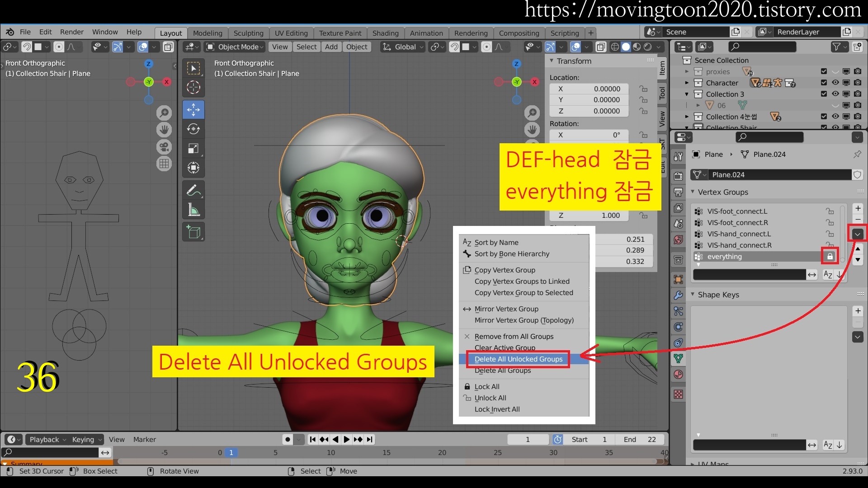Activate the 3D Cursor tool
The width and height of the screenshot is (868, 488).
(193, 87)
